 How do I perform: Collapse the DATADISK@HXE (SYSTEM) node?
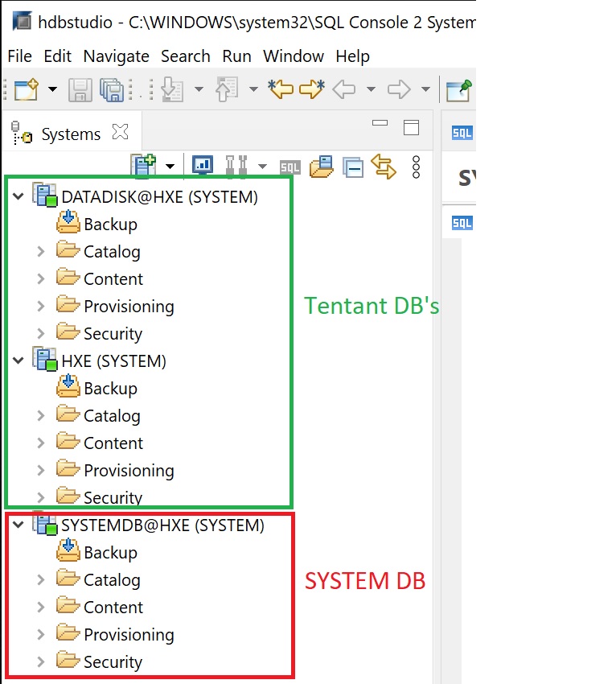pyautogui.click(x=18, y=197)
